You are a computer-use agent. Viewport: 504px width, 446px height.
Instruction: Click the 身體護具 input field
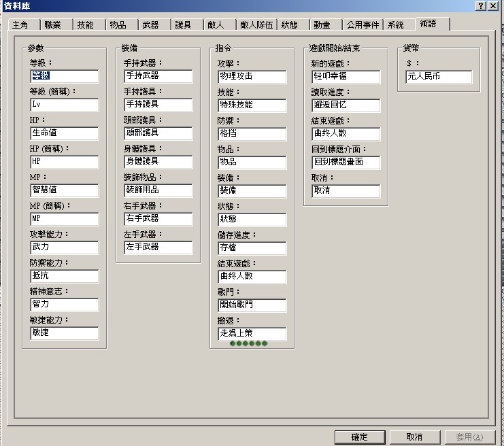click(x=158, y=162)
